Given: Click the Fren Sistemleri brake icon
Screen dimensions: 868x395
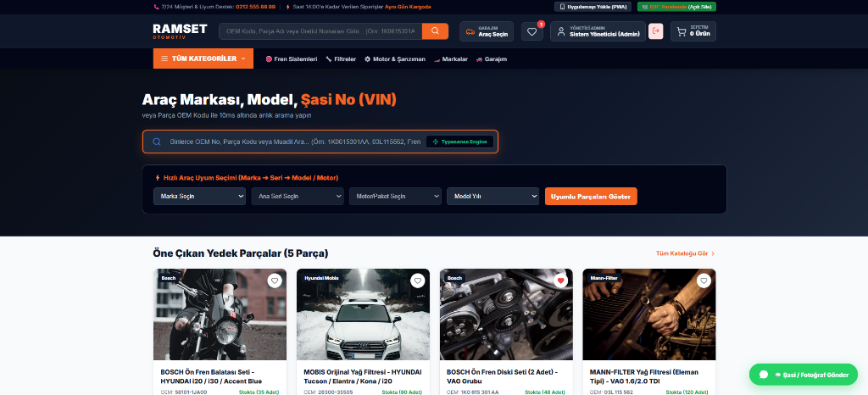Looking at the screenshot, I should click(x=269, y=58).
